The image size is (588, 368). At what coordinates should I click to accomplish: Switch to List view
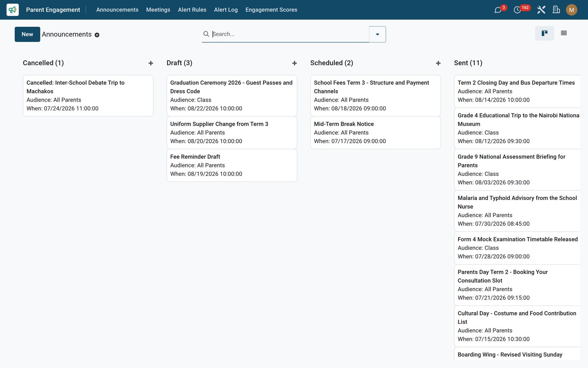pyautogui.click(x=564, y=33)
